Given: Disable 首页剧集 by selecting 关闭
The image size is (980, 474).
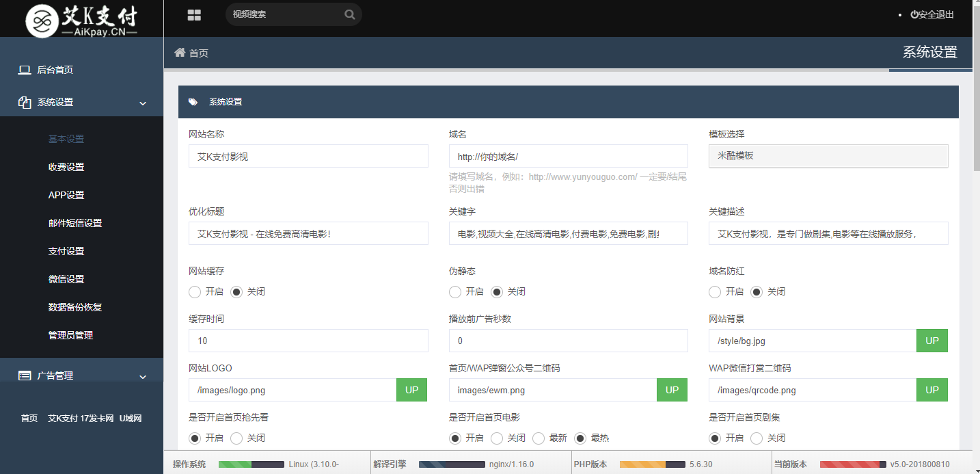Looking at the screenshot, I should (x=757, y=438).
